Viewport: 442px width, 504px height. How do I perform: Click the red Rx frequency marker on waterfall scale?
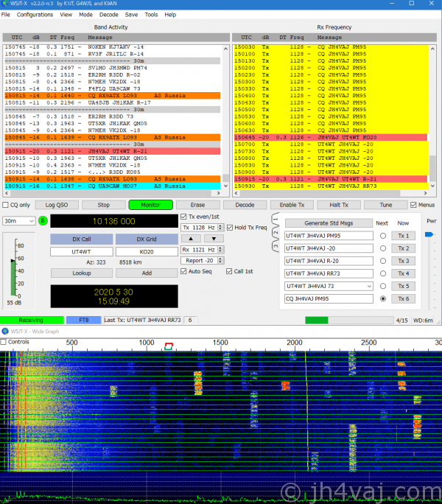(x=169, y=344)
